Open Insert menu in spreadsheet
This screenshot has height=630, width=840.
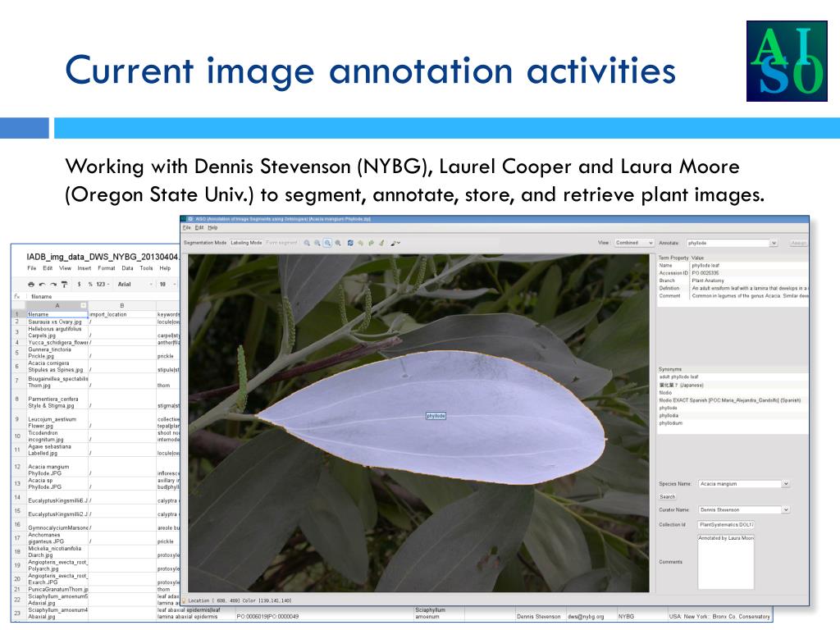tap(84, 268)
